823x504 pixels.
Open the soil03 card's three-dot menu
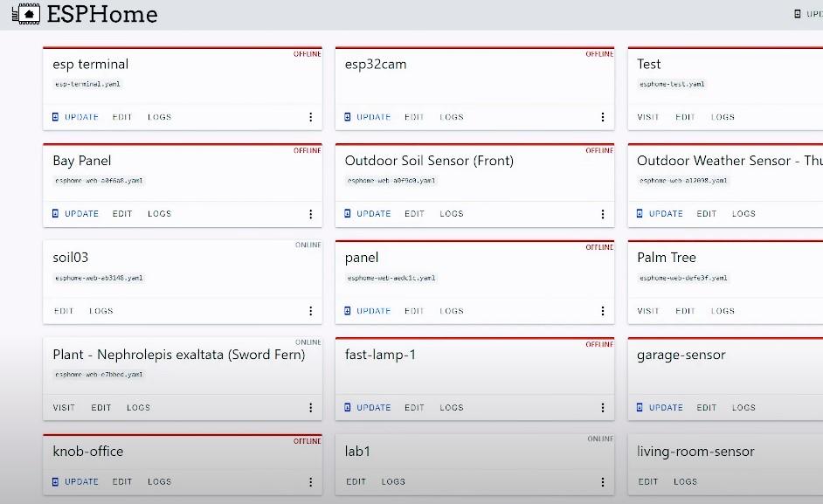(x=311, y=311)
